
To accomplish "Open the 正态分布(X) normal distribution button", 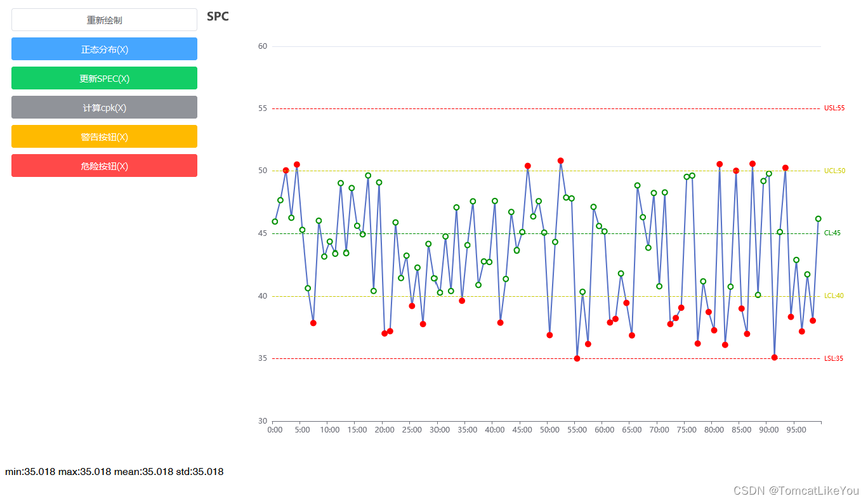I will click(x=104, y=49).
